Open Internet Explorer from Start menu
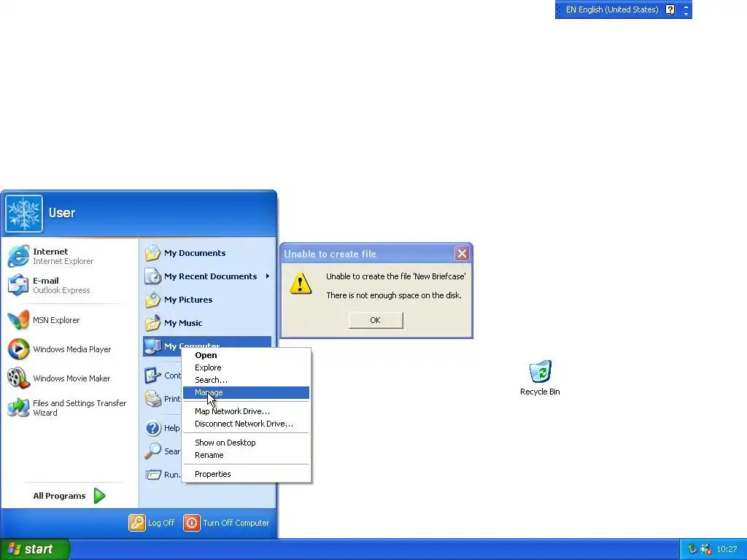This screenshot has height=560, width=747. 18,256
